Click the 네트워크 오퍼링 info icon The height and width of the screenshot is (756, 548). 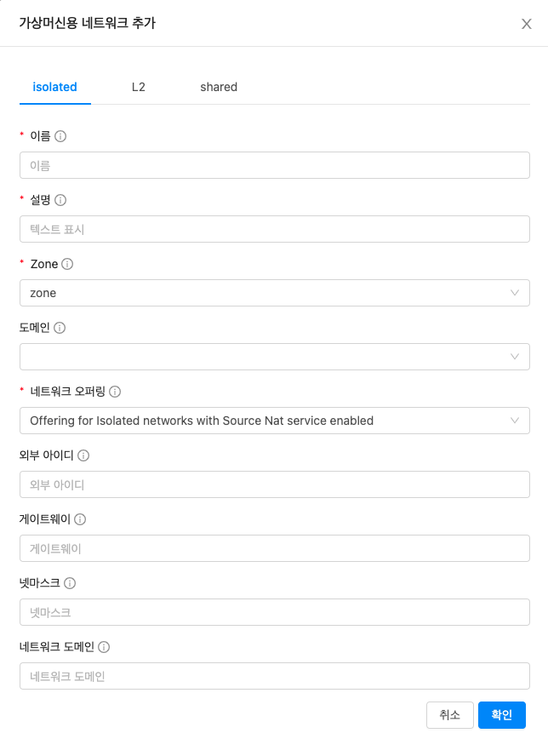tap(115, 392)
